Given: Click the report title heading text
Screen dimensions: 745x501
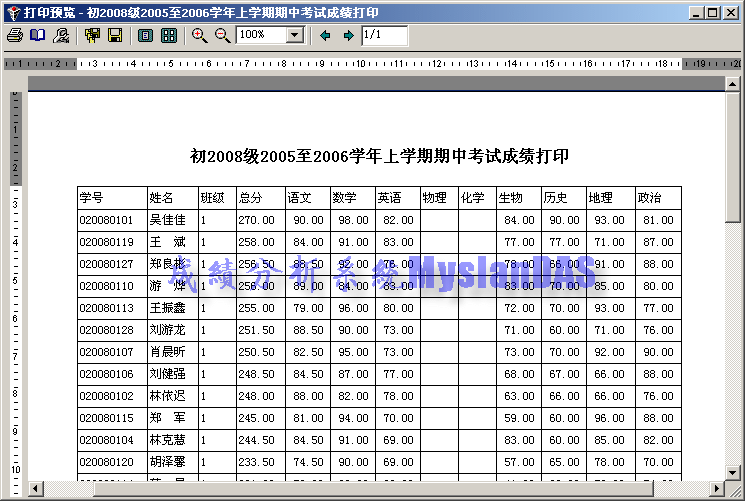Looking at the screenshot, I should click(x=379, y=156).
